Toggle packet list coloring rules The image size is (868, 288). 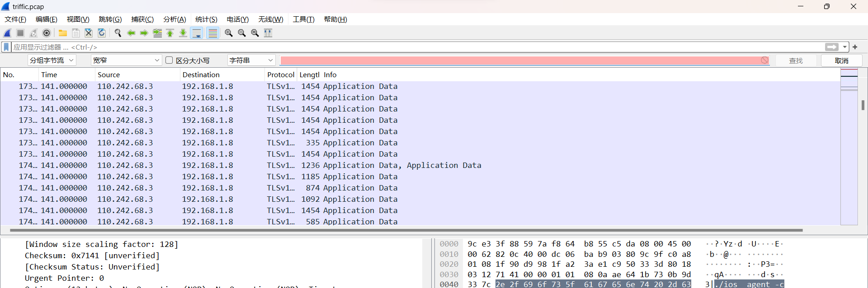tap(213, 33)
